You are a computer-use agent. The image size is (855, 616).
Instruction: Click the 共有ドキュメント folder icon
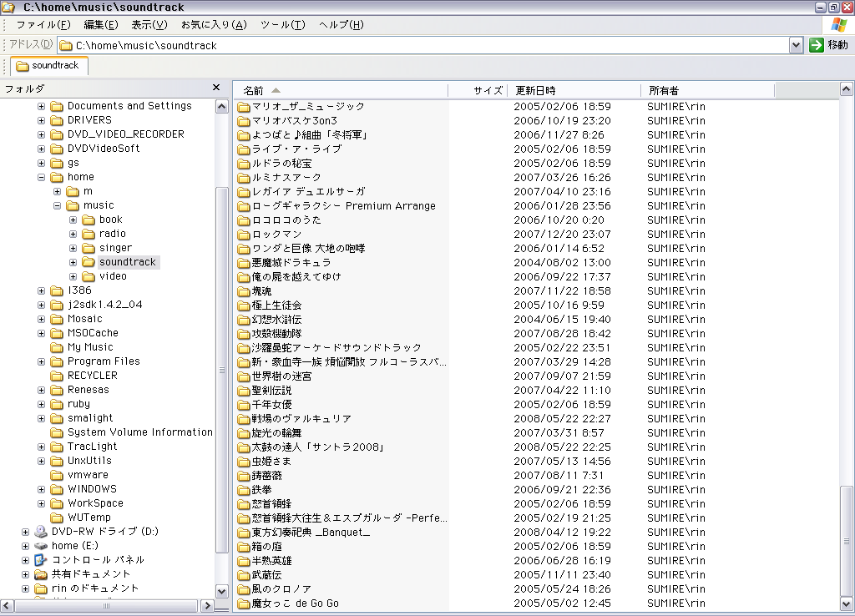click(x=41, y=574)
